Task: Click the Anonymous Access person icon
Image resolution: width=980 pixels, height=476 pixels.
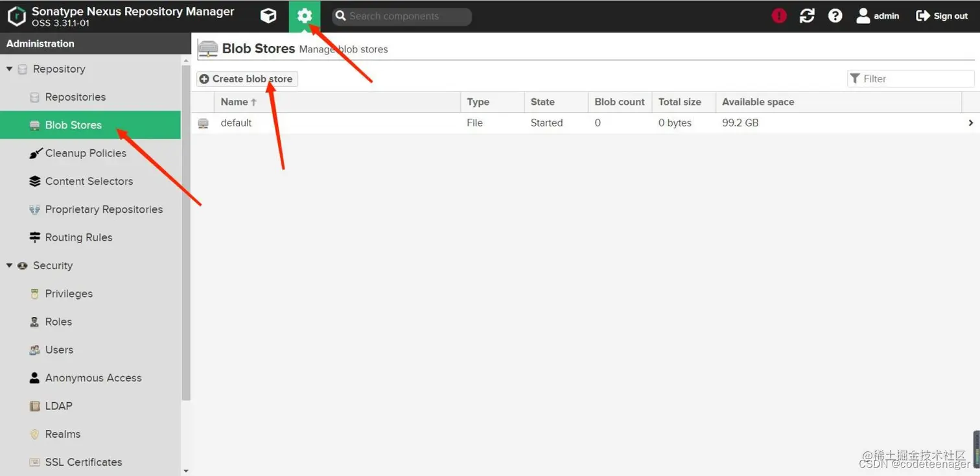Action: (35, 377)
